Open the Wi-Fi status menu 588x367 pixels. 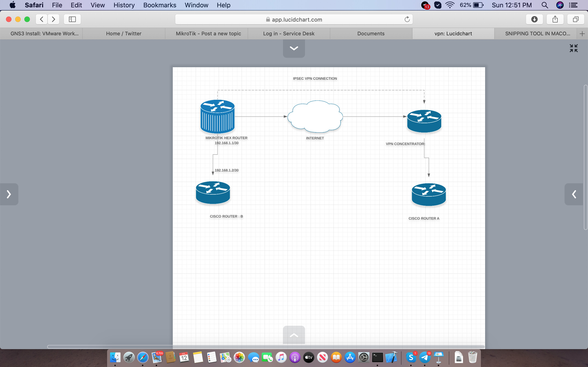450,5
